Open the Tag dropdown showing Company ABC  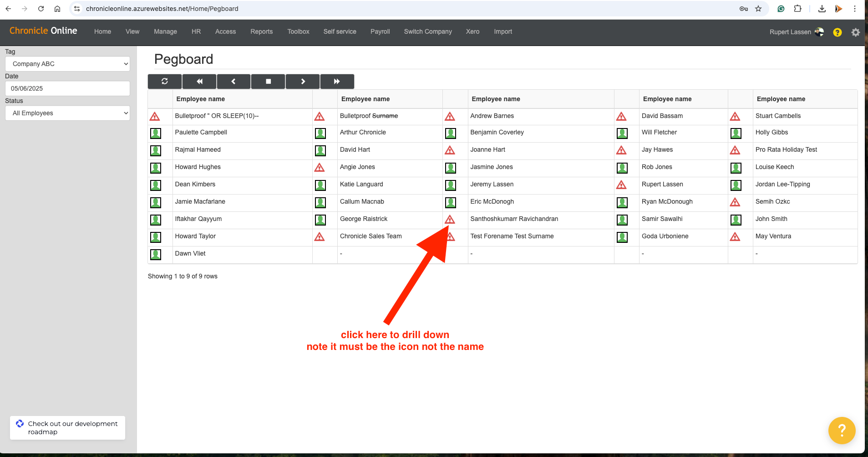(x=67, y=64)
